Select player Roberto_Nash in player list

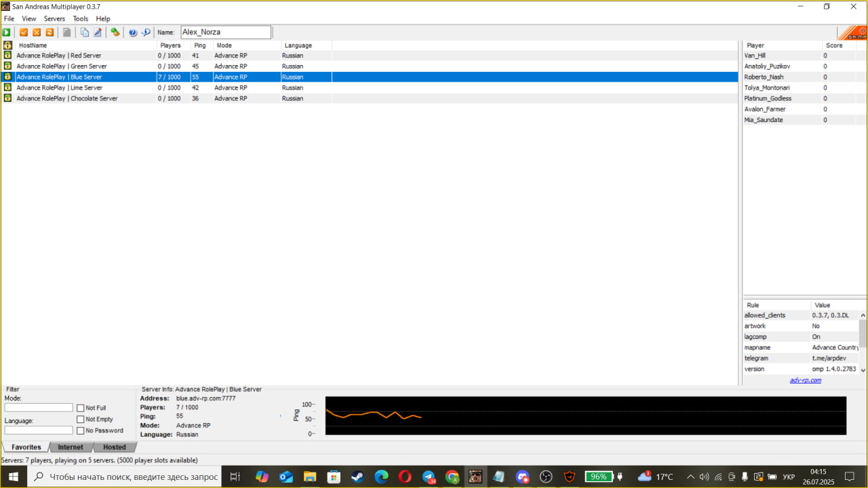pyautogui.click(x=804, y=77)
